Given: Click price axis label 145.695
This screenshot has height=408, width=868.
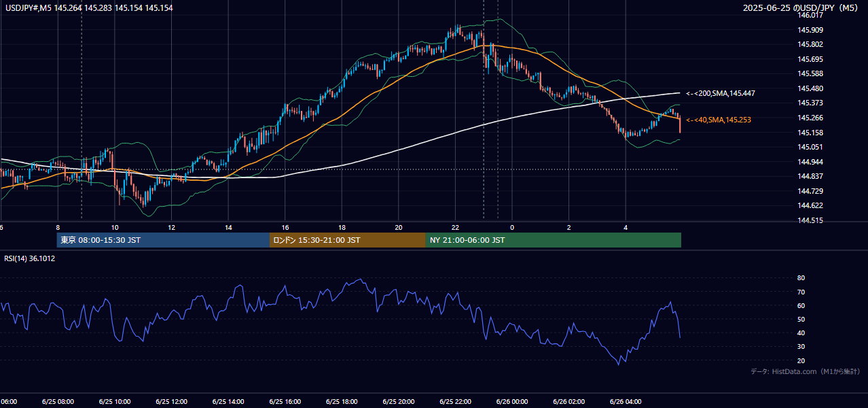Looking at the screenshot, I should tap(809, 59).
